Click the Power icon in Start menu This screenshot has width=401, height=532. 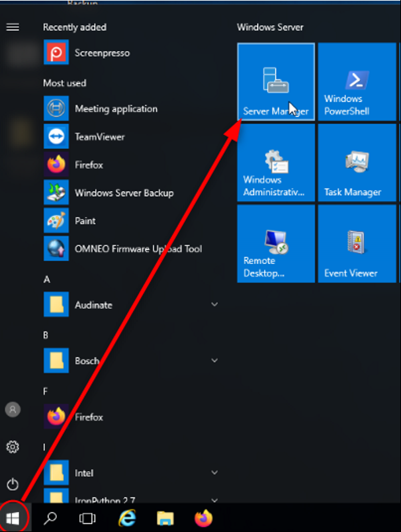click(x=13, y=484)
